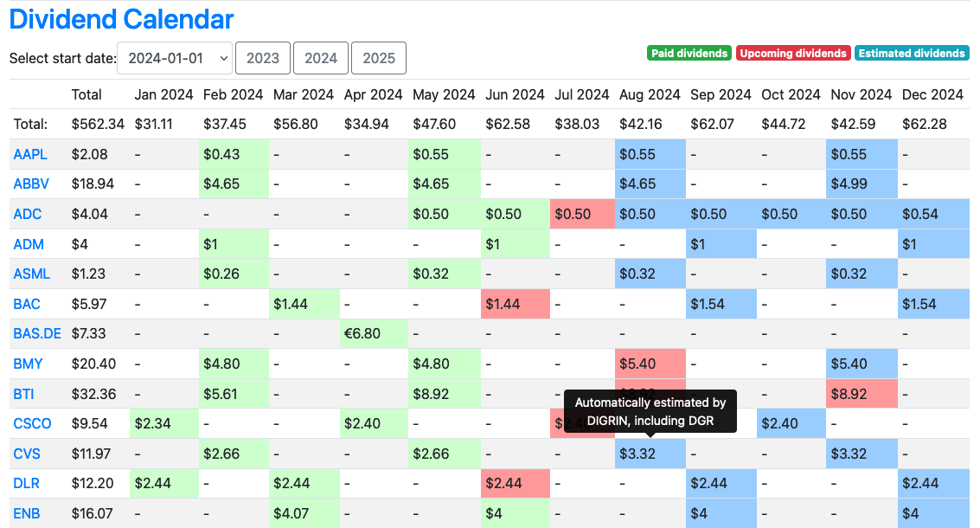Click BAC's $1.44 June upcoming cell
This screenshot has height=528, width=980.
pyautogui.click(x=516, y=304)
